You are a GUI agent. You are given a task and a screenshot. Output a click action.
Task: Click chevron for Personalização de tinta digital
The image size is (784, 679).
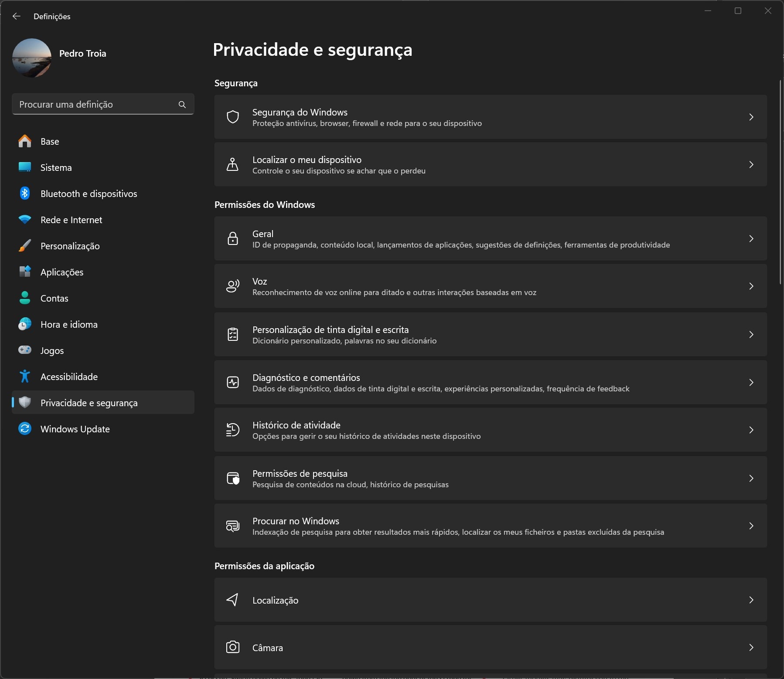coord(751,334)
